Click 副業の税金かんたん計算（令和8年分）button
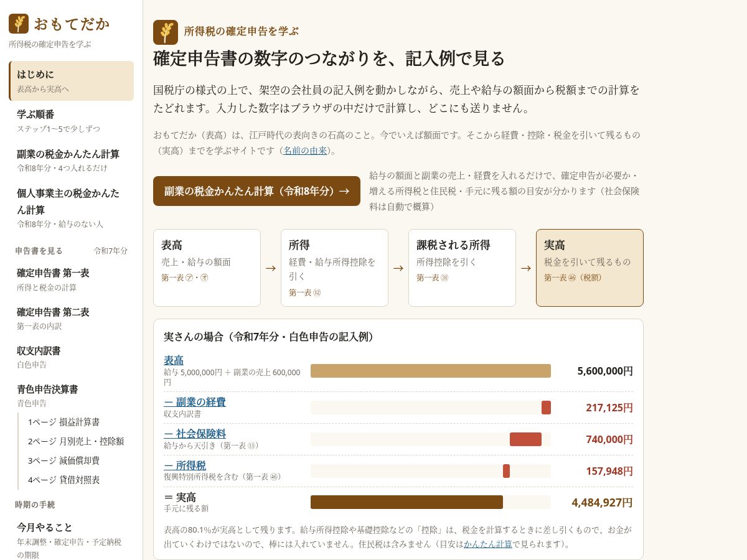The image size is (747, 560). [x=256, y=191]
